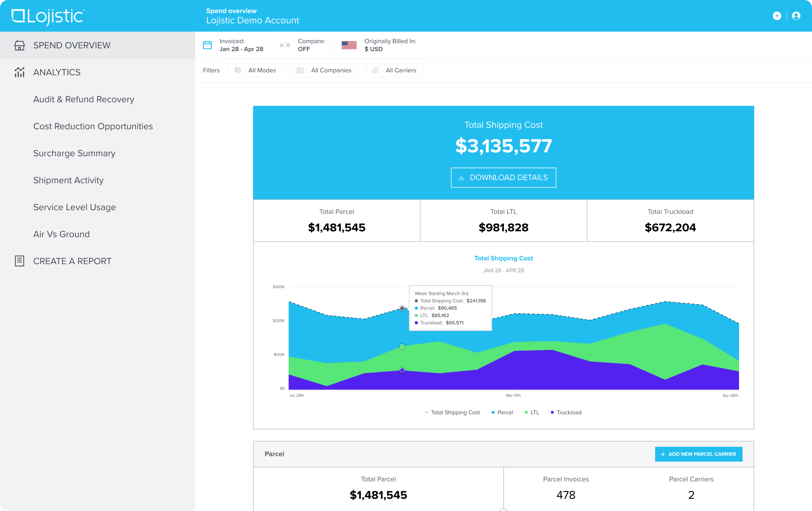Open Service Level Usage
This screenshot has width=812, height=511.
coord(75,207)
